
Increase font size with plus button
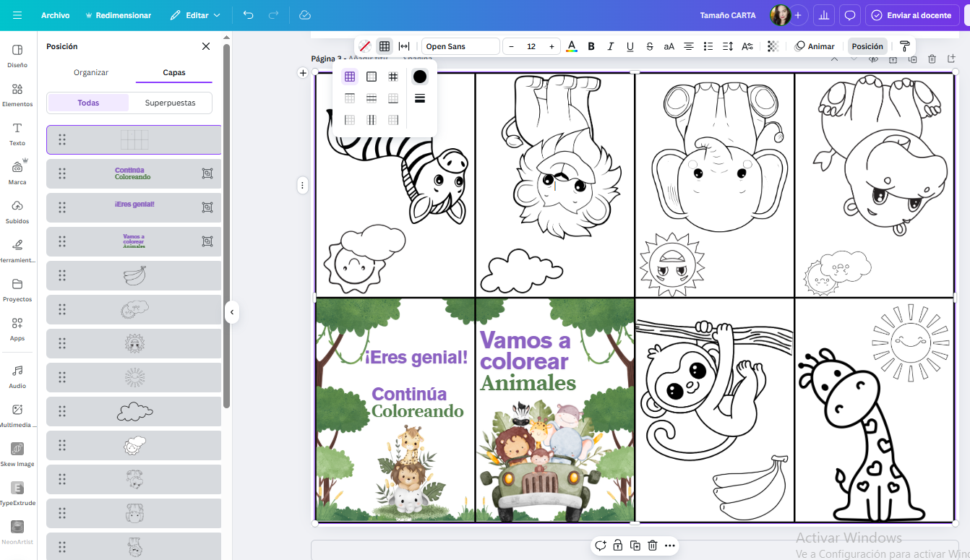[551, 46]
